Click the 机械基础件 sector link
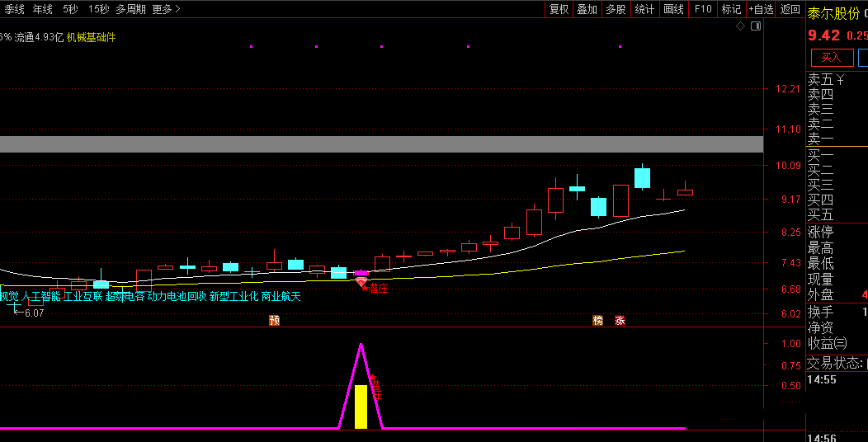 click(92, 37)
